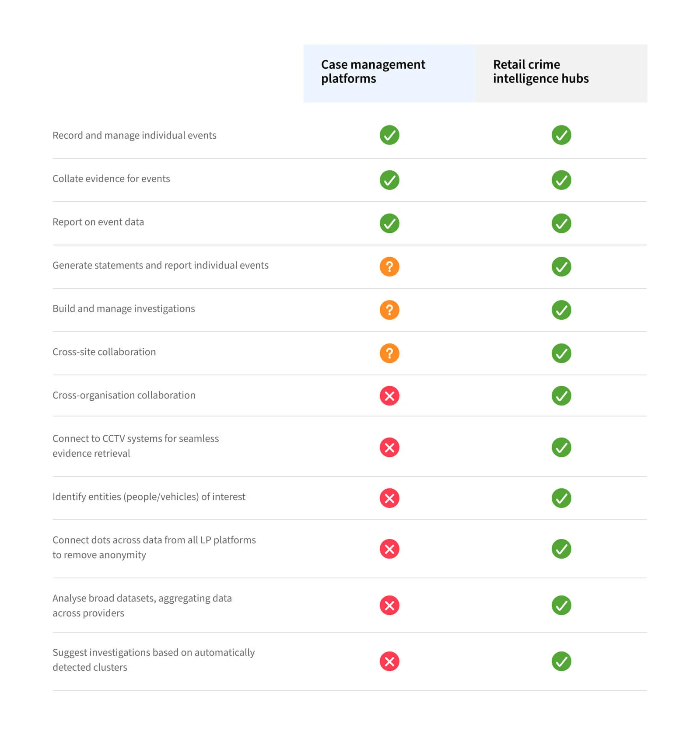
Task: Click the Record and manage individual events label
Action: (x=134, y=135)
